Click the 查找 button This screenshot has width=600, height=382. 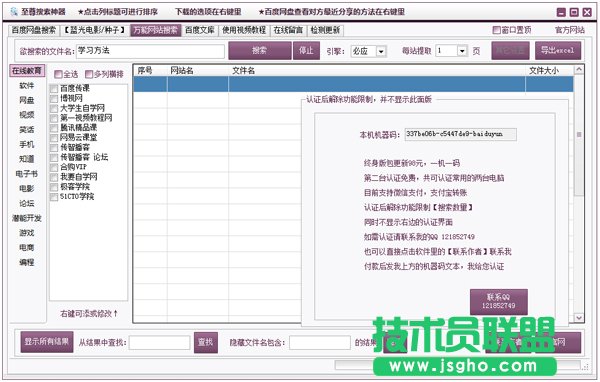point(206,342)
